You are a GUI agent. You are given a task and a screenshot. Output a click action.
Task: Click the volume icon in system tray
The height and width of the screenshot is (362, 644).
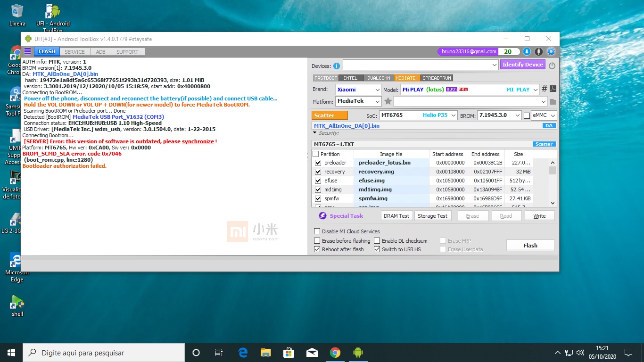[580, 352]
